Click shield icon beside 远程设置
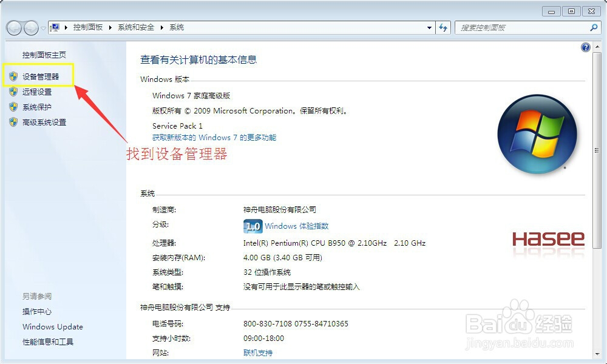607x364 pixels. (13, 92)
